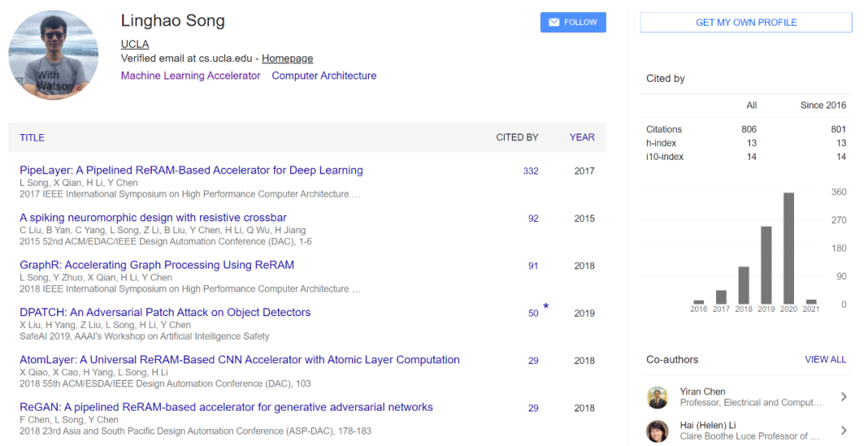Sort by the Cited By column header
The width and height of the screenshot is (868, 446).
pyautogui.click(x=517, y=137)
